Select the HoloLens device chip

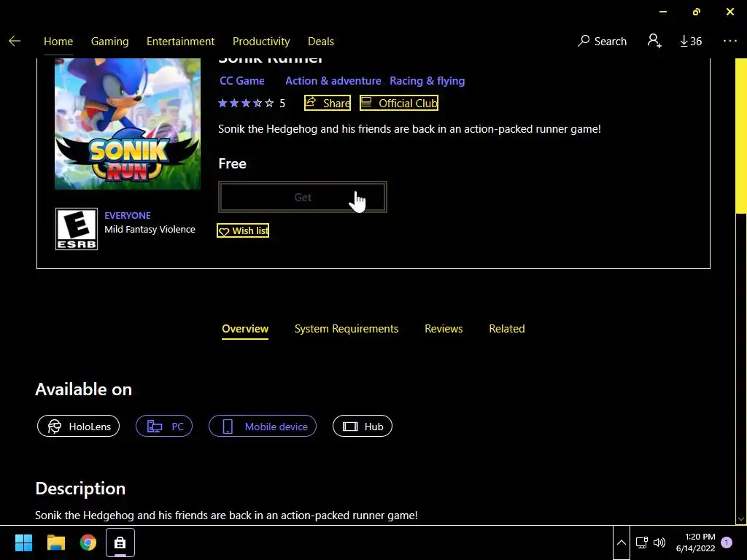coord(79,426)
